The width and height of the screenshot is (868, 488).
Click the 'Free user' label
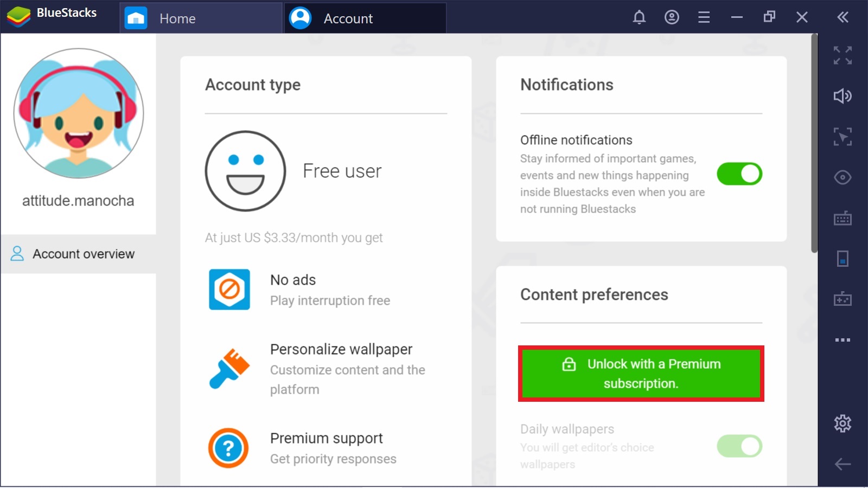point(342,171)
